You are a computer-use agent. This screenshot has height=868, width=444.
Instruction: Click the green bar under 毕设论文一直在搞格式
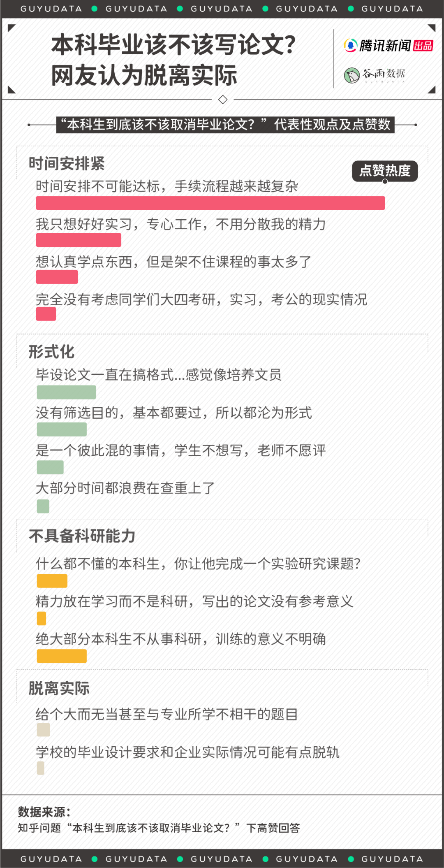[66, 392]
